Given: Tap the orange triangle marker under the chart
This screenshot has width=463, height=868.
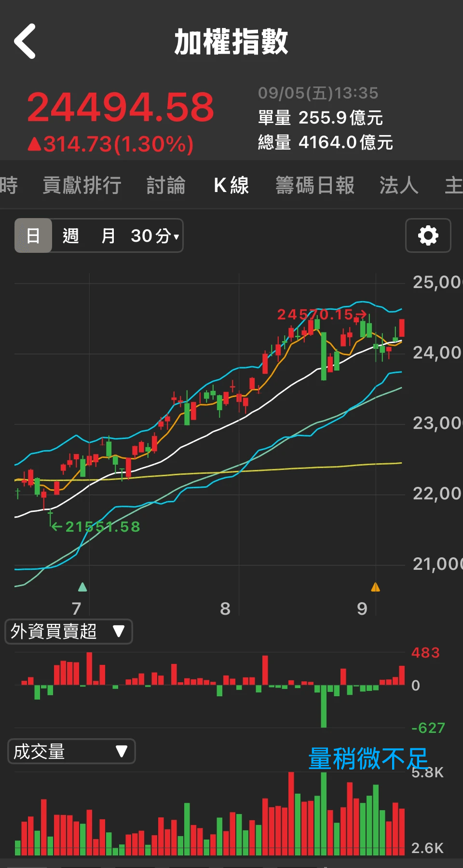Looking at the screenshot, I should (375, 587).
